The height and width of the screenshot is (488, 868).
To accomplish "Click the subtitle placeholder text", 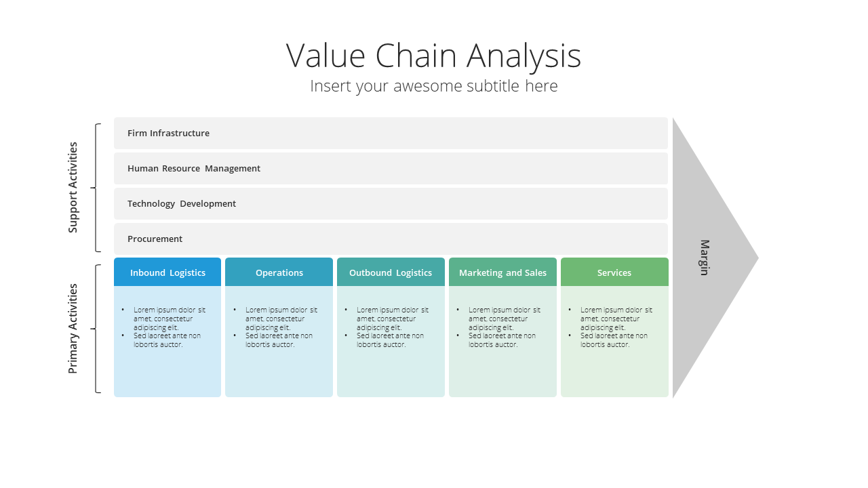I will [433, 86].
